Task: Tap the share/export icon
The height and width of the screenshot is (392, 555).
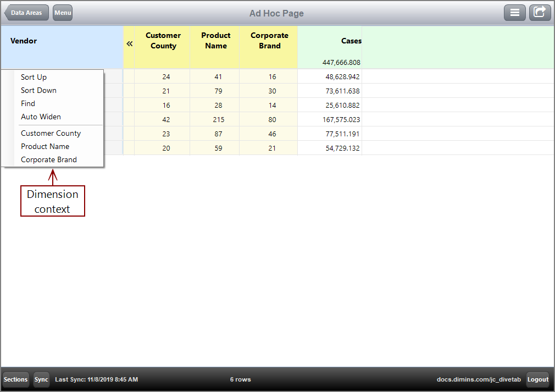Action: tap(540, 12)
